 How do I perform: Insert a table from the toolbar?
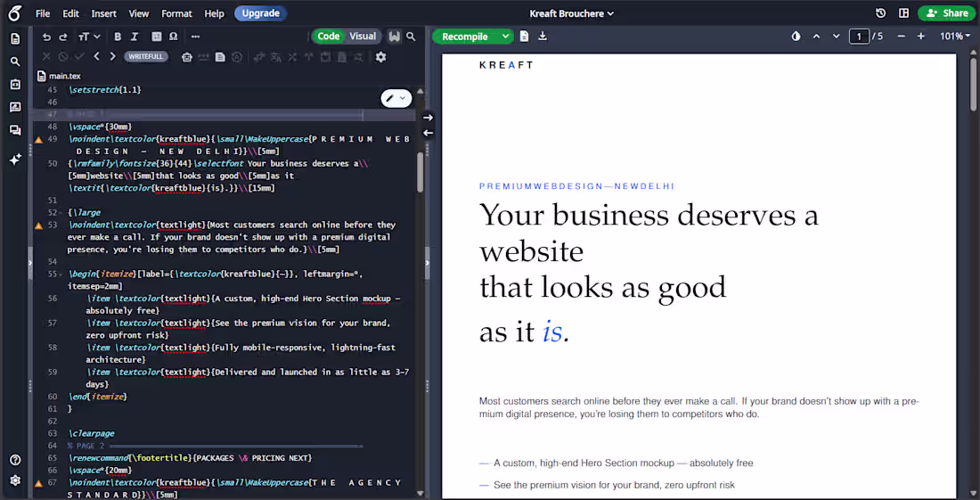[157, 37]
